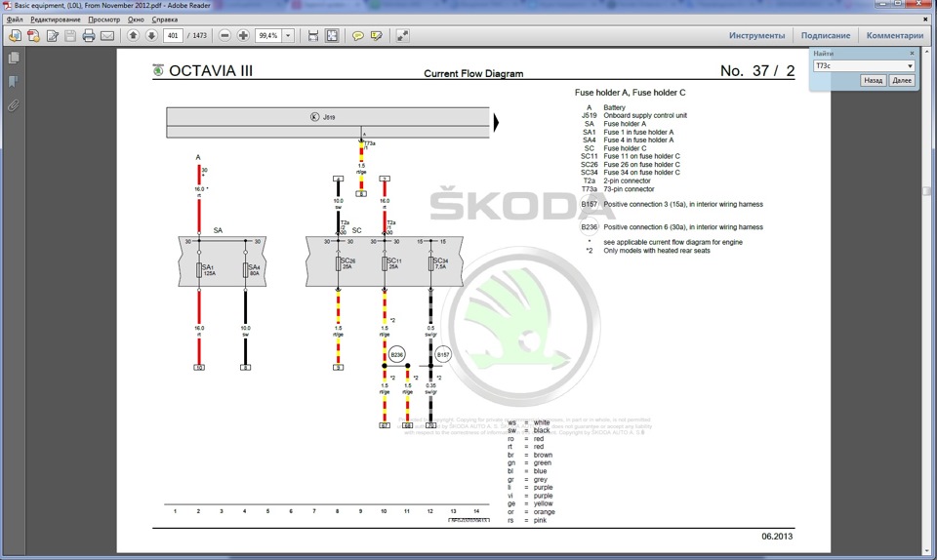Click the '73-pin connector' legend text
Image resolution: width=937 pixels, height=560 pixels.
point(629,188)
